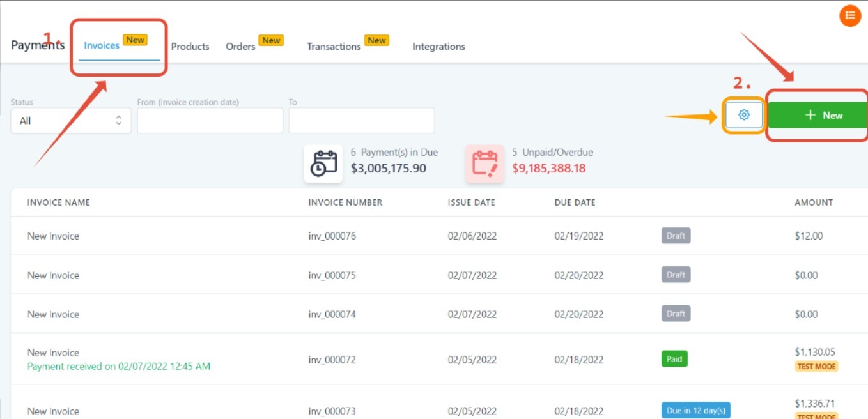Click the Due in 12 day(s) badge
The image size is (868, 419).
click(x=697, y=411)
